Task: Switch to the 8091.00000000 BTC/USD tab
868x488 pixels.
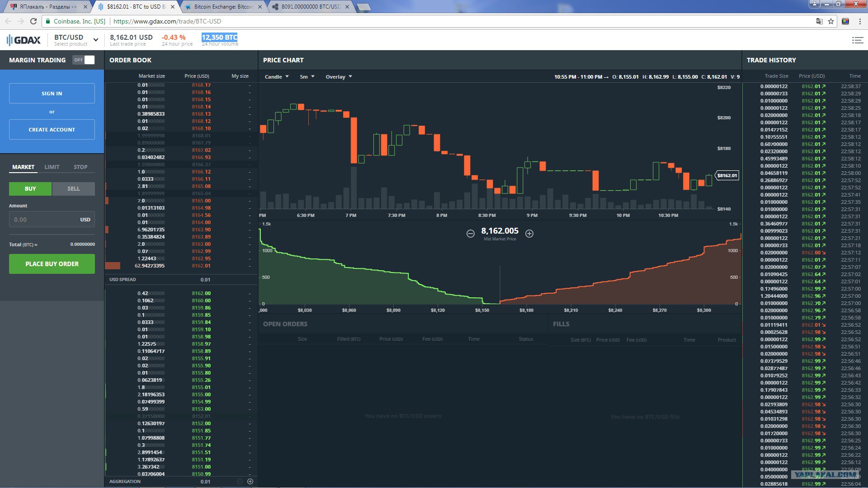Action: click(311, 7)
